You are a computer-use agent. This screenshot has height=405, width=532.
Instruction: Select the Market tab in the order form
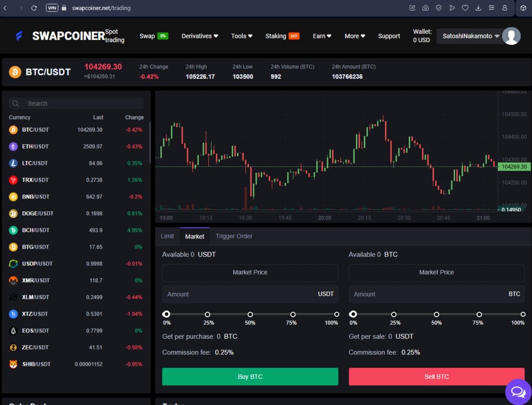(x=195, y=236)
